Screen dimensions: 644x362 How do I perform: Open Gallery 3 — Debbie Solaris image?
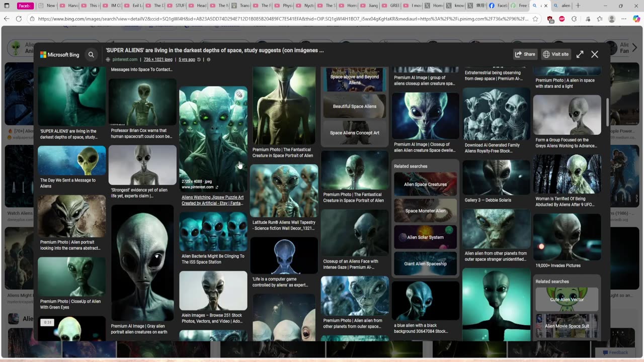pos(497,178)
